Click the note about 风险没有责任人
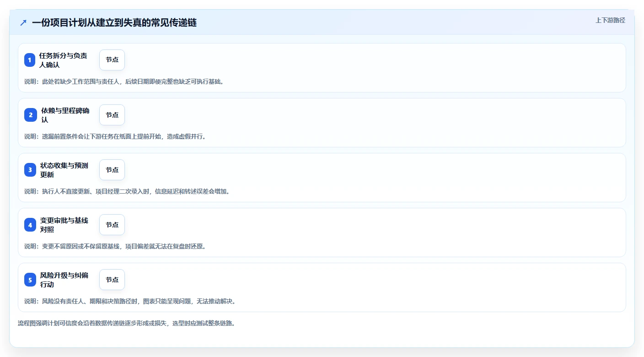The image size is (644, 357). point(130,301)
